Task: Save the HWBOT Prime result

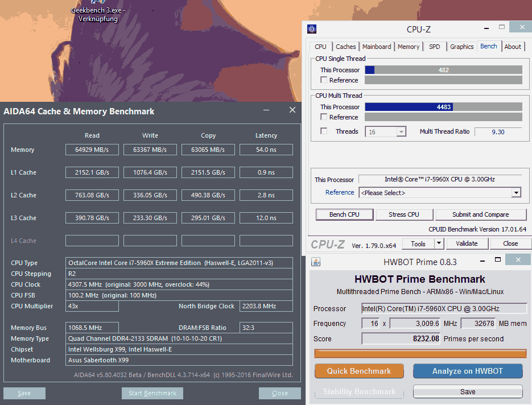Action: [468, 392]
